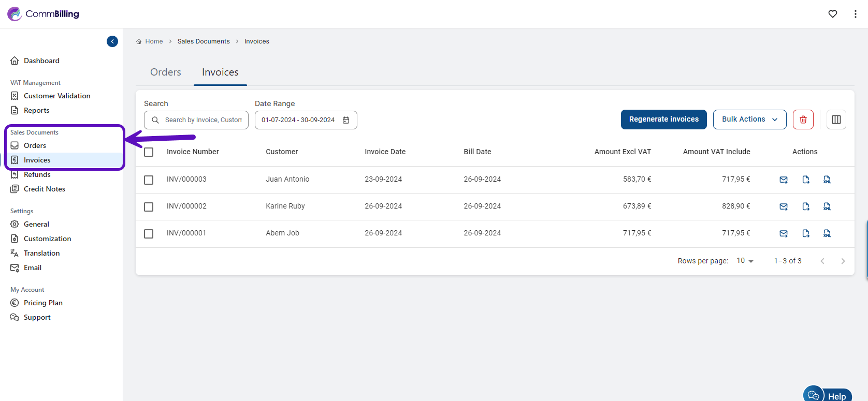Toggle the select-all checkbox in table header
This screenshot has height=401, width=868.
149,152
